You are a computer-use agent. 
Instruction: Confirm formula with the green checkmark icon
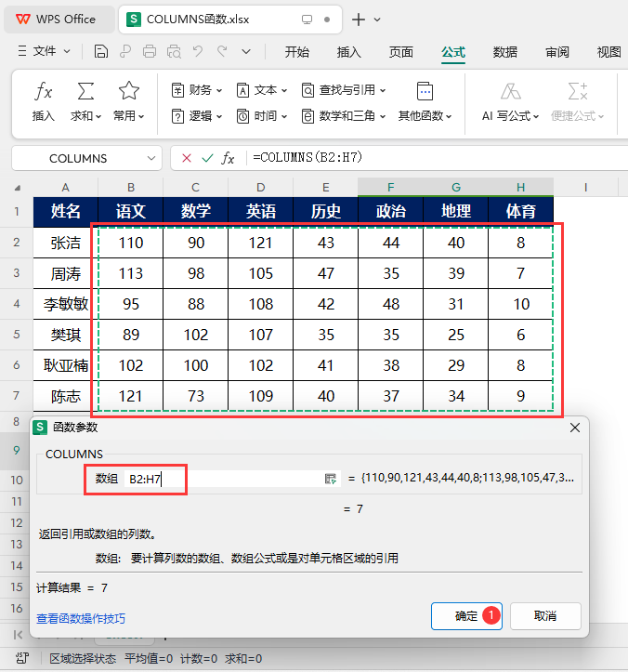tap(207, 158)
